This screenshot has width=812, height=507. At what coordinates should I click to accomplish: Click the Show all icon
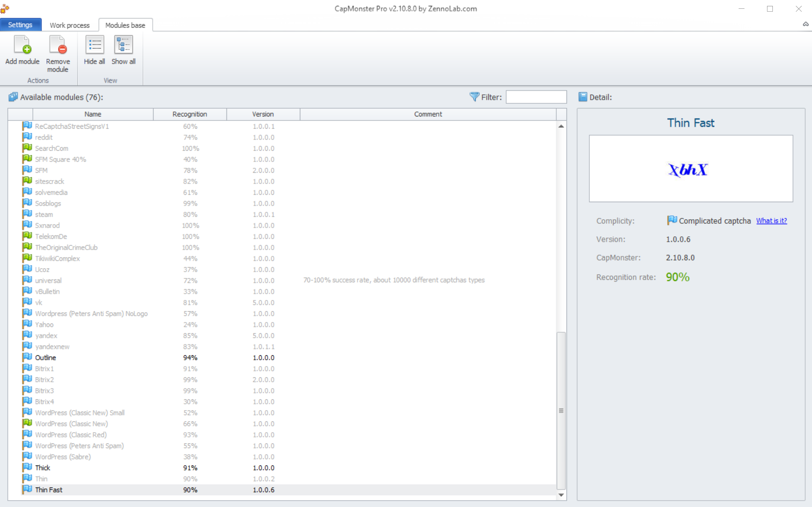coord(123,45)
